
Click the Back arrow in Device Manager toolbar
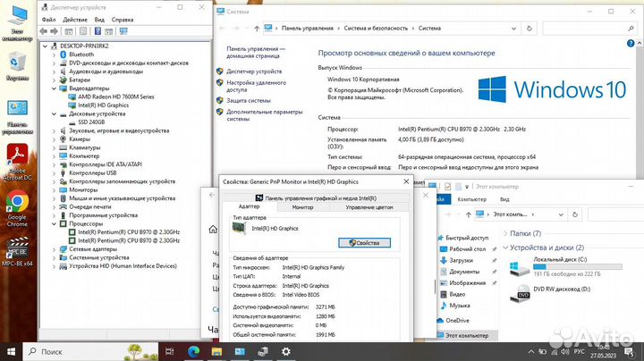click(x=43, y=31)
